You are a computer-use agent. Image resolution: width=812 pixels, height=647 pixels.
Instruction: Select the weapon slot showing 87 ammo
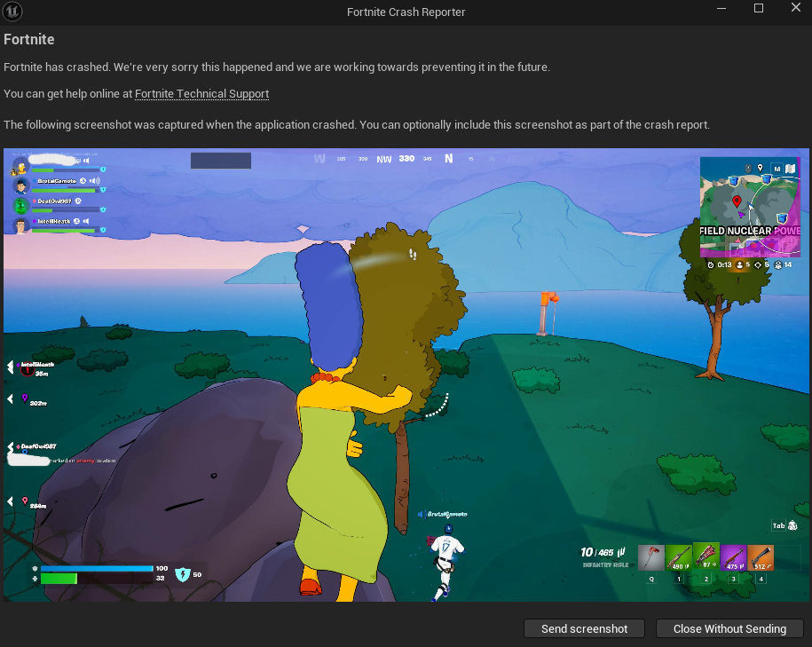[706, 556]
